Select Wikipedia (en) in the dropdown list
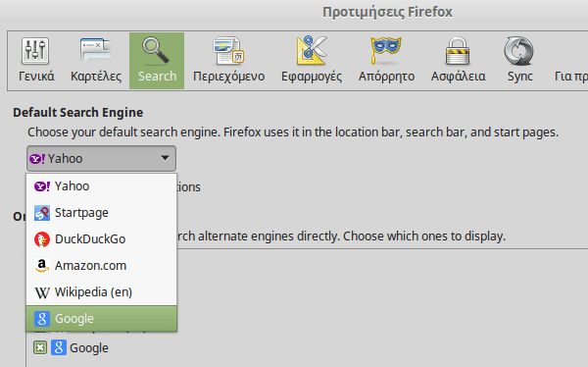This screenshot has width=588, height=367. pyautogui.click(x=101, y=292)
